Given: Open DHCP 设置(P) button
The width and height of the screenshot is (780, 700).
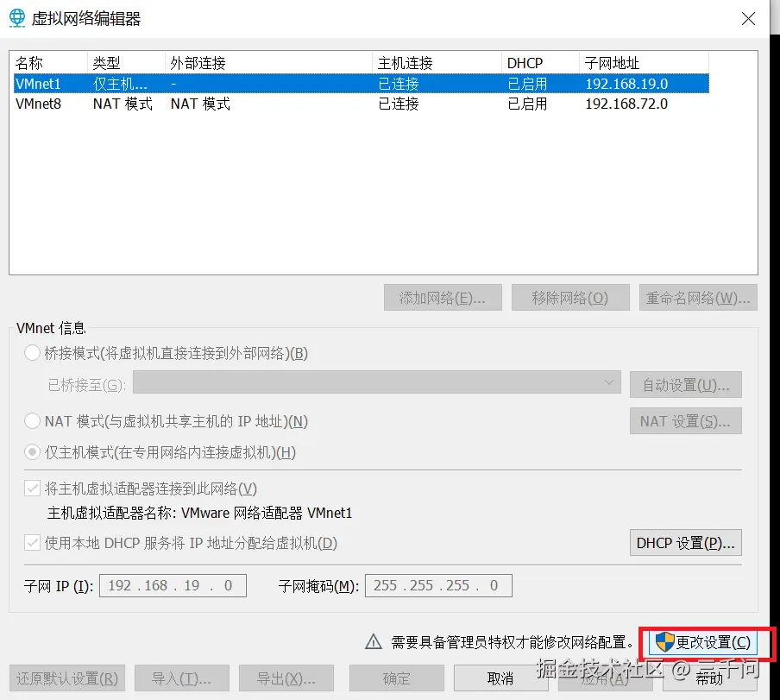Looking at the screenshot, I should (x=685, y=542).
